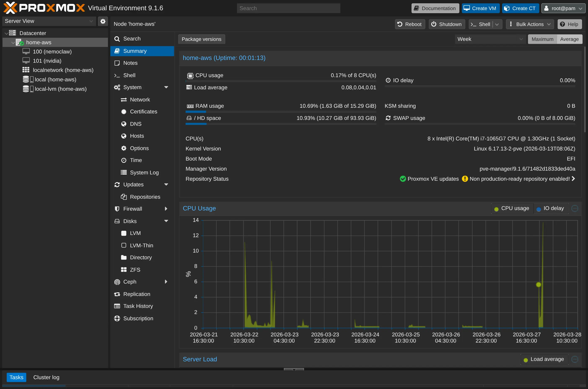Open the node Shell via sidebar icon
Image resolution: width=588 pixels, height=389 pixels.
[118, 75]
